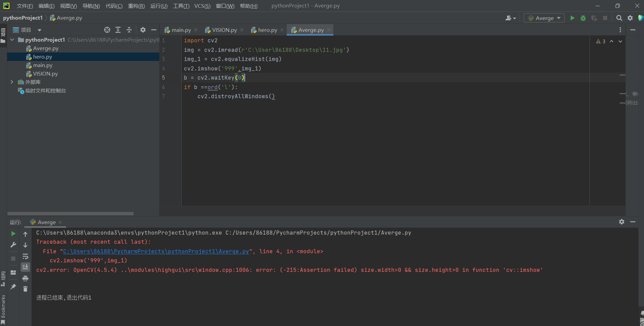Pin the run tab icon

[13, 287]
